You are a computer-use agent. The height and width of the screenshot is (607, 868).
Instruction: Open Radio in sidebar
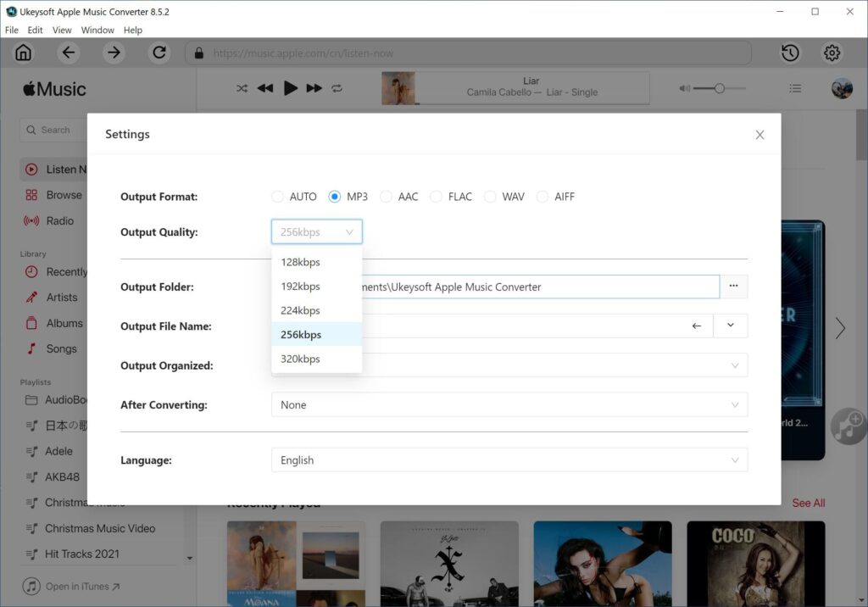coord(50,220)
